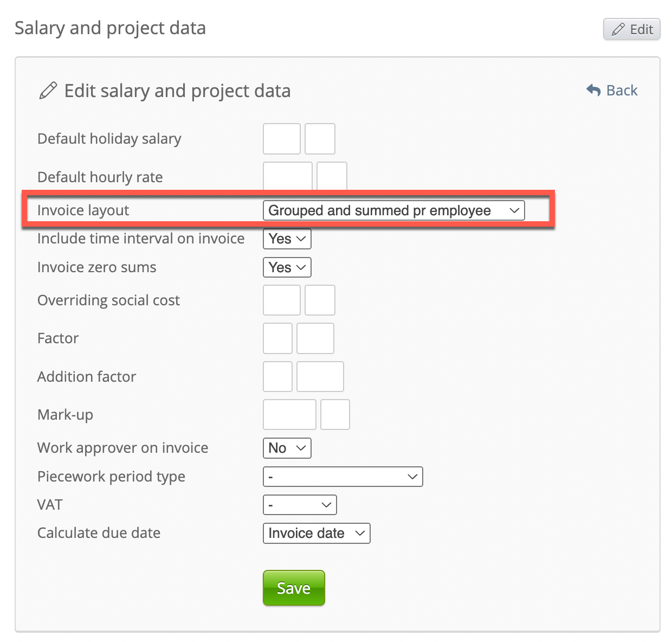Click the Back link

coord(621,91)
